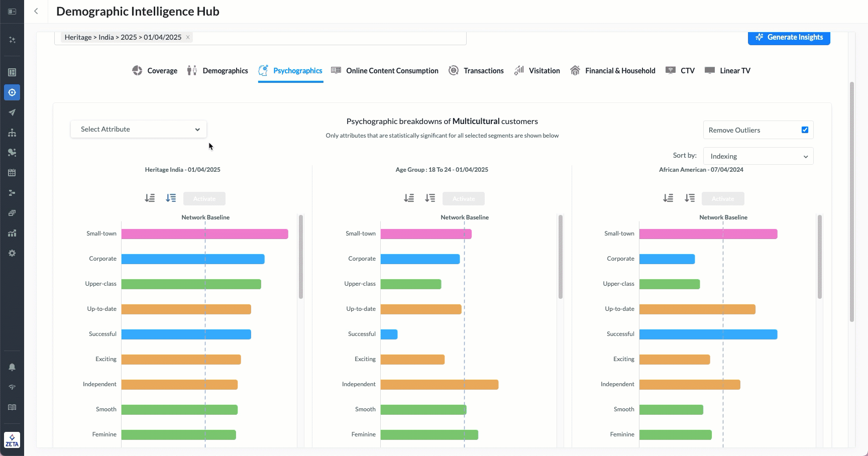
Task: Uncheck the Remove Outliers checkbox
Action: pos(805,130)
